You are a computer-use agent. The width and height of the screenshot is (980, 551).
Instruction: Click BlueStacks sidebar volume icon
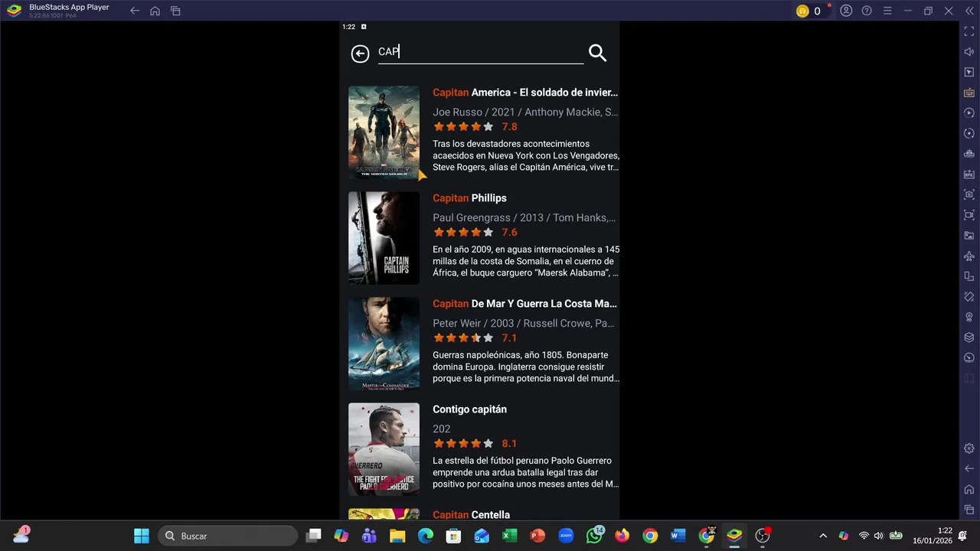(969, 52)
